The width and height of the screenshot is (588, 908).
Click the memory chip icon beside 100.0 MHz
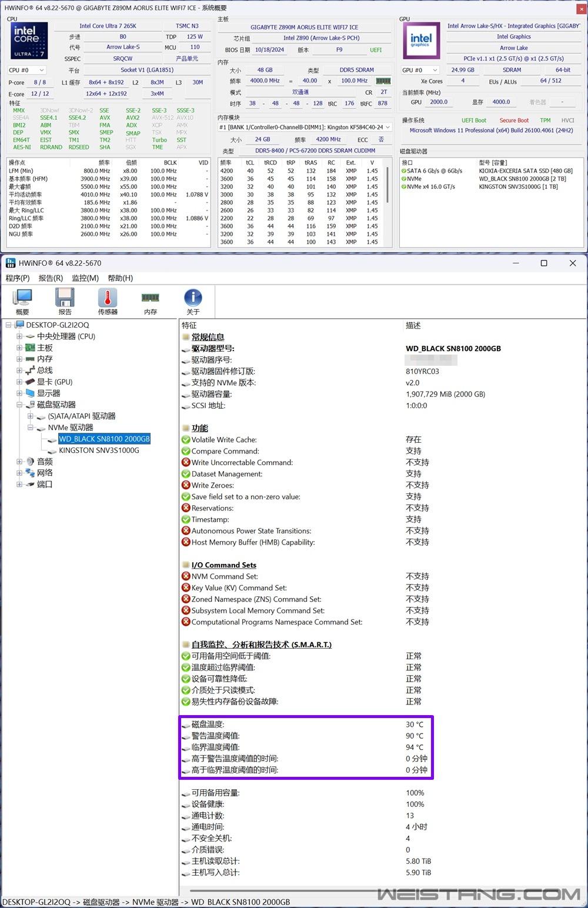(383, 81)
